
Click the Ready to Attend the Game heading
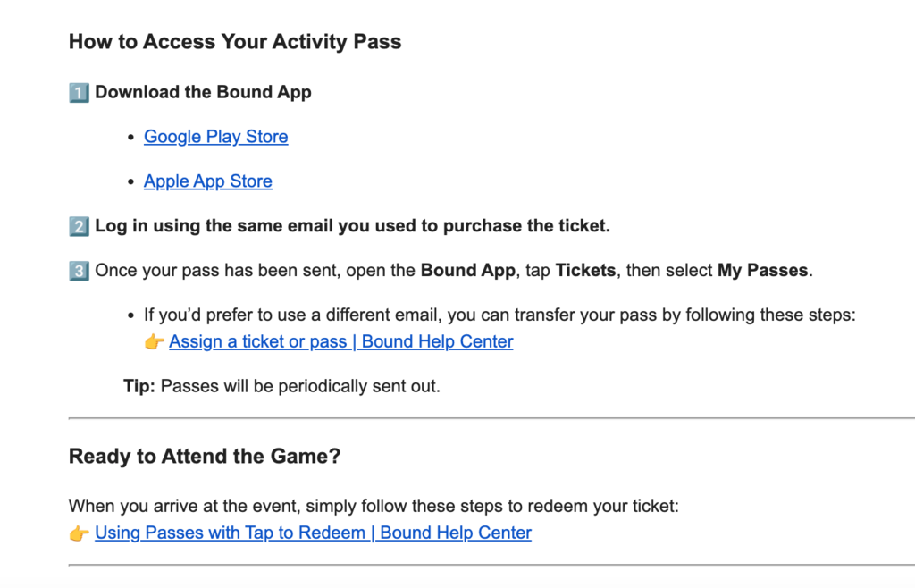click(x=205, y=456)
